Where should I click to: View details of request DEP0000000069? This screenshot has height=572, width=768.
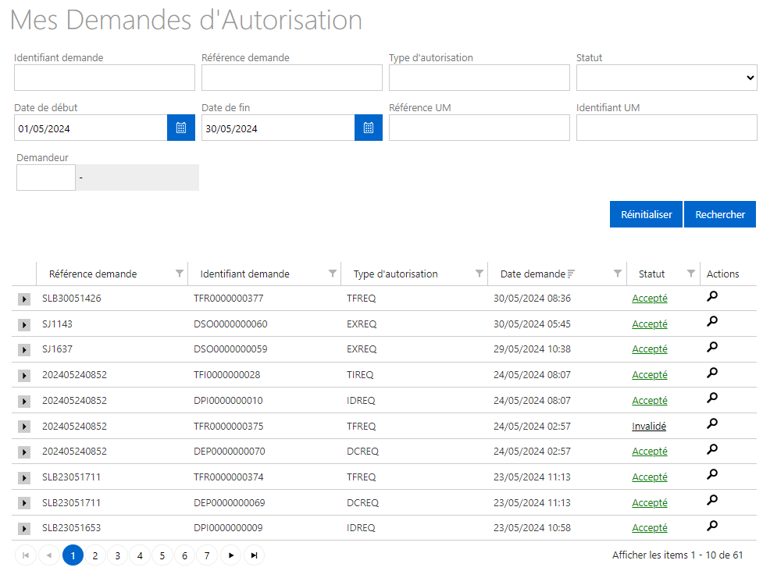click(712, 500)
